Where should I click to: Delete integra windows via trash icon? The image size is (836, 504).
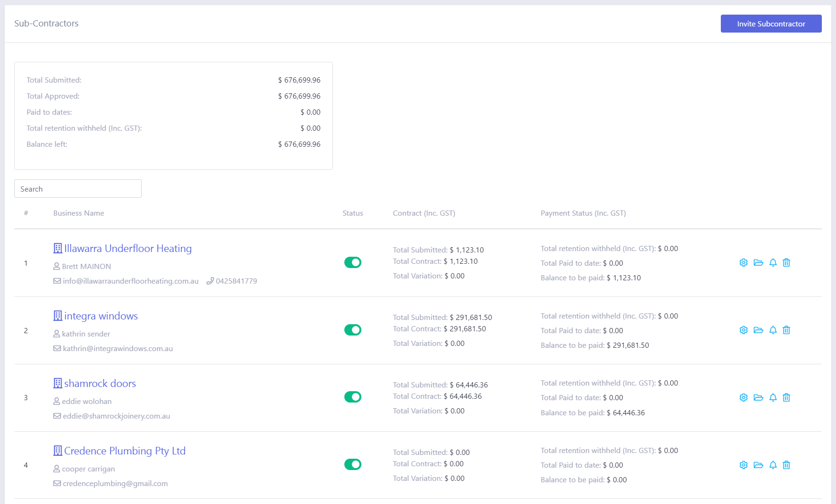786,330
